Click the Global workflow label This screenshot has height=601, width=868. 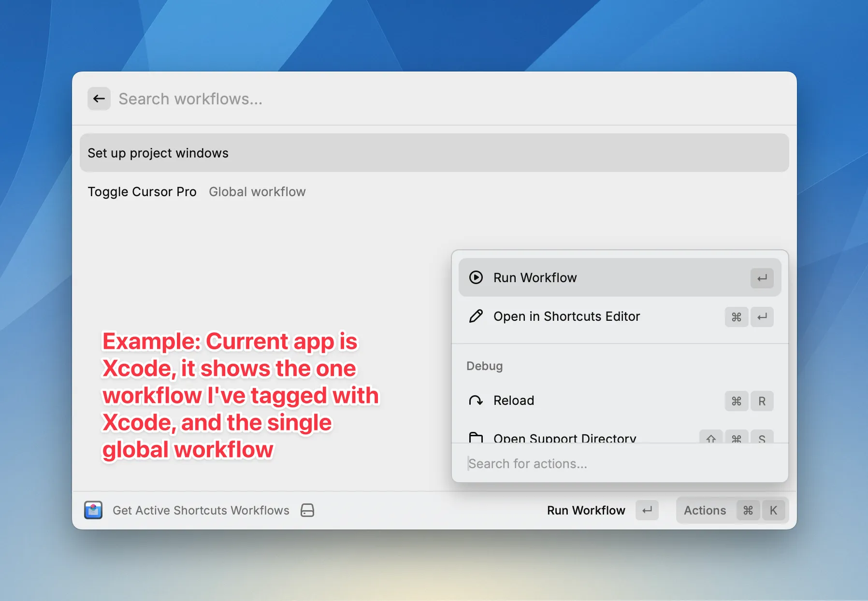tap(257, 192)
